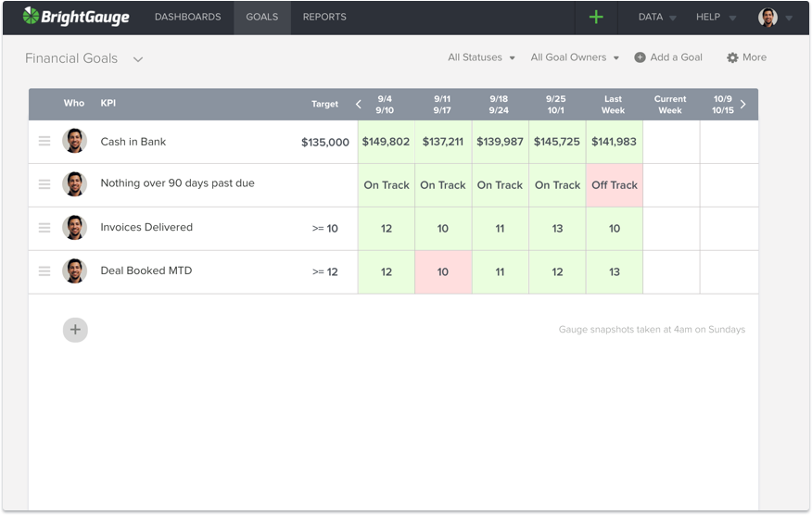Grab the drag handle for Cash in Bank

click(x=44, y=142)
